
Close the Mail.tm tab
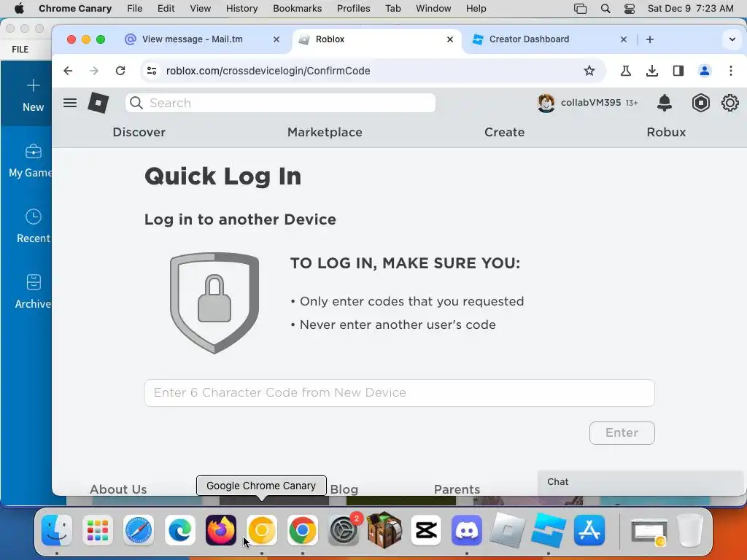point(276,39)
